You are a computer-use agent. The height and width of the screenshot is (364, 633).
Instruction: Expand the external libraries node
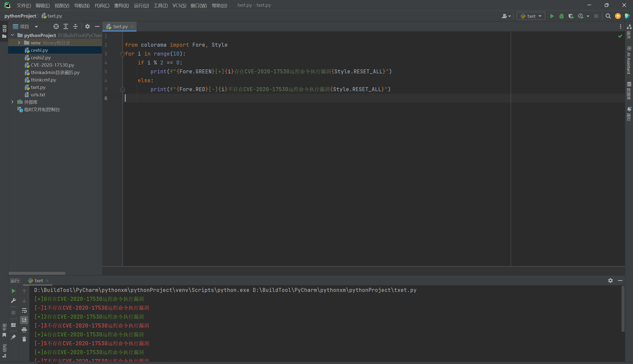[13, 102]
